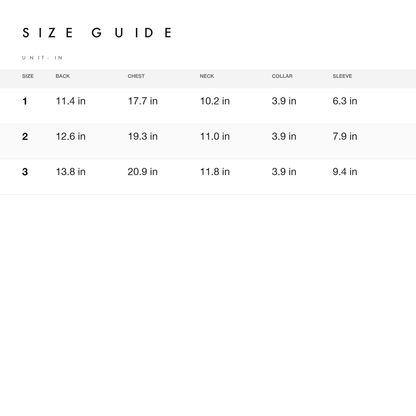Select the COLLAR column header
The height and width of the screenshot is (416, 416).
tap(282, 76)
